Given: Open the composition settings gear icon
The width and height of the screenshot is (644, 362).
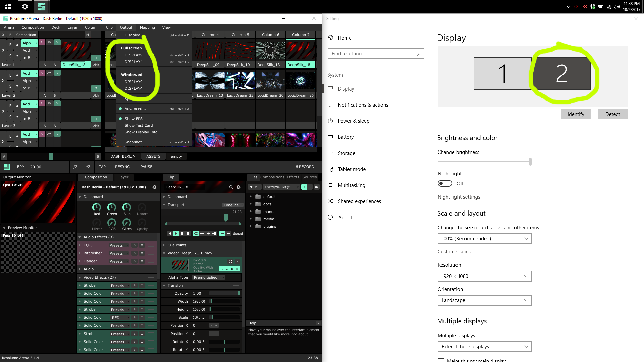Looking at the screenshot, I should tap(154, 187).
